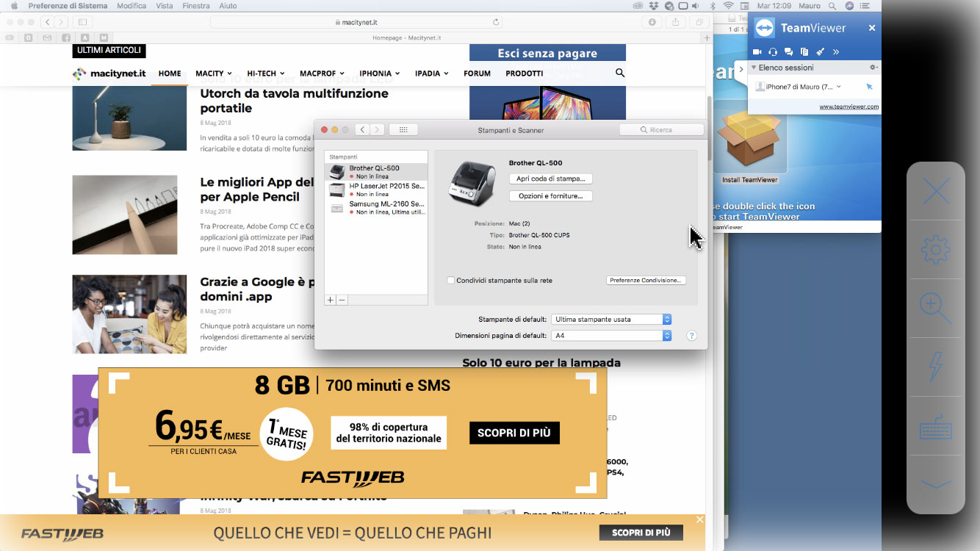The image size is (980, 551).
Task: Select Brother QL-500 in printer list
Action: (376, 172)
